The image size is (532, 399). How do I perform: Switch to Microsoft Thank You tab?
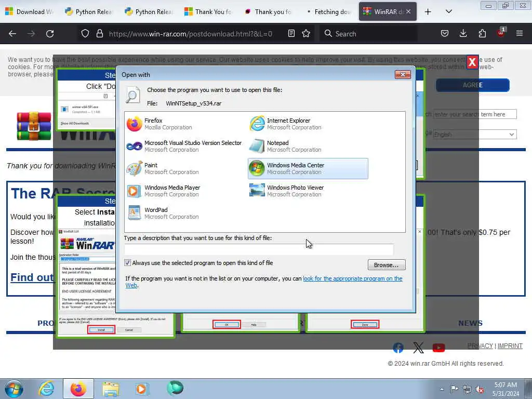click(208, 11)
